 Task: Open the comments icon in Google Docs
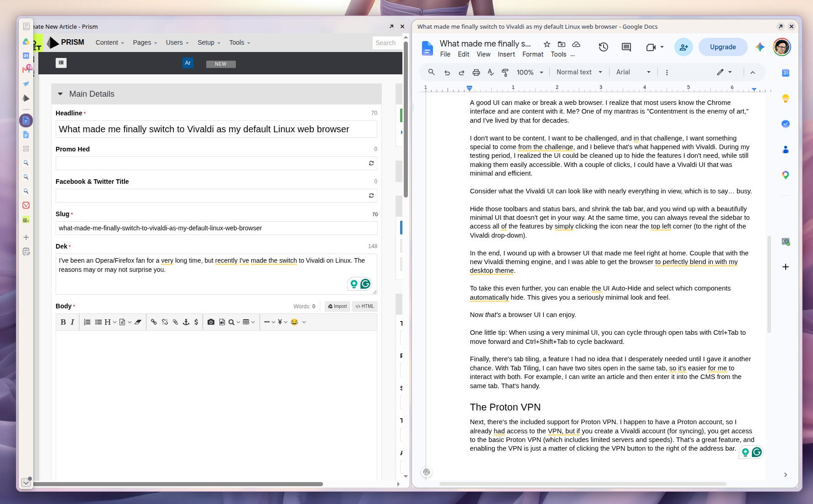tap(626, 47)
